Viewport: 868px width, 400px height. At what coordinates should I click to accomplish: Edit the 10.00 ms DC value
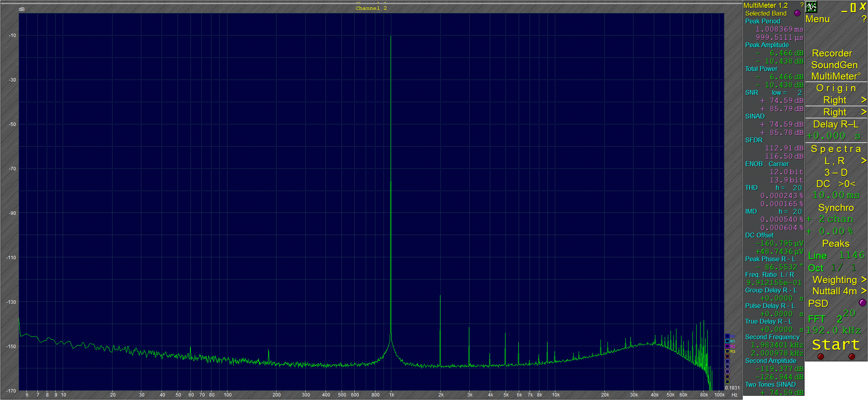coord(836,195)
